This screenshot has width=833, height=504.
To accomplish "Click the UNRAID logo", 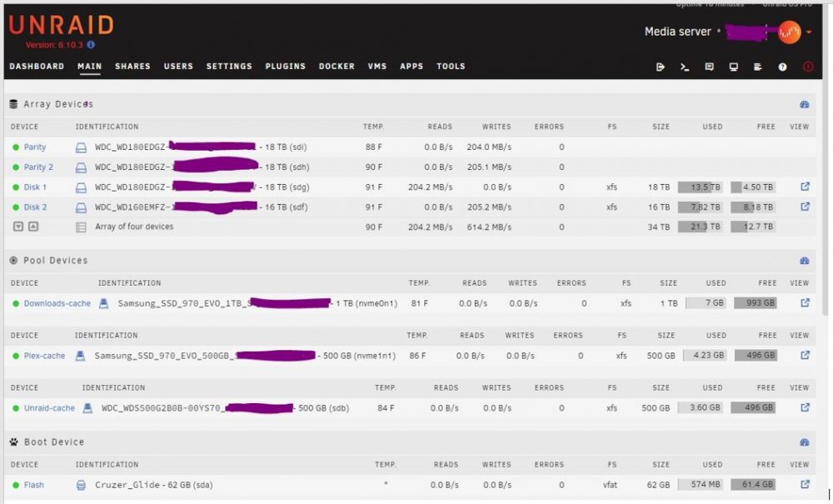I will coord(61,25).
